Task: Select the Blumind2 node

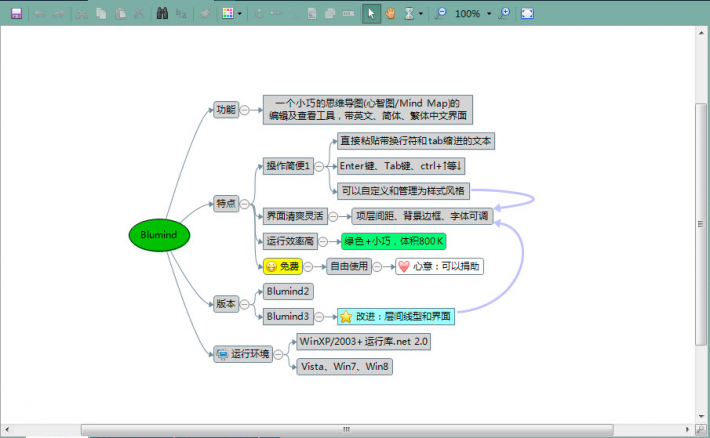Action: pos(288,291)
